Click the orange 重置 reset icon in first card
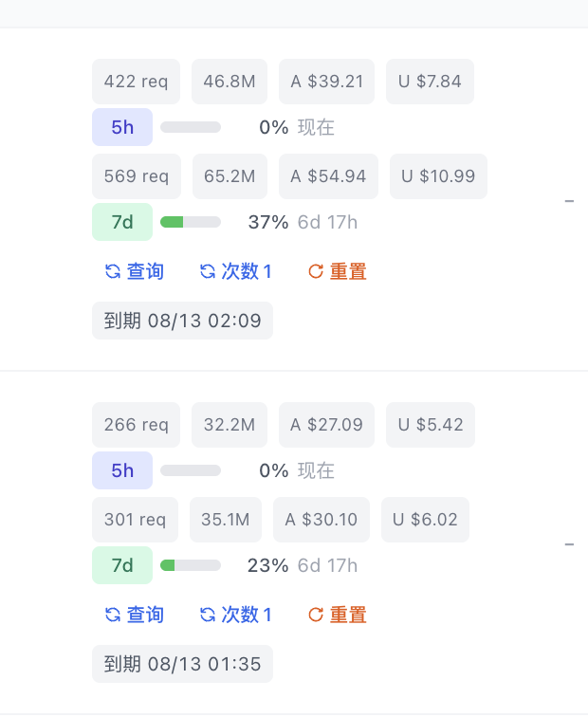 (316, 271)
